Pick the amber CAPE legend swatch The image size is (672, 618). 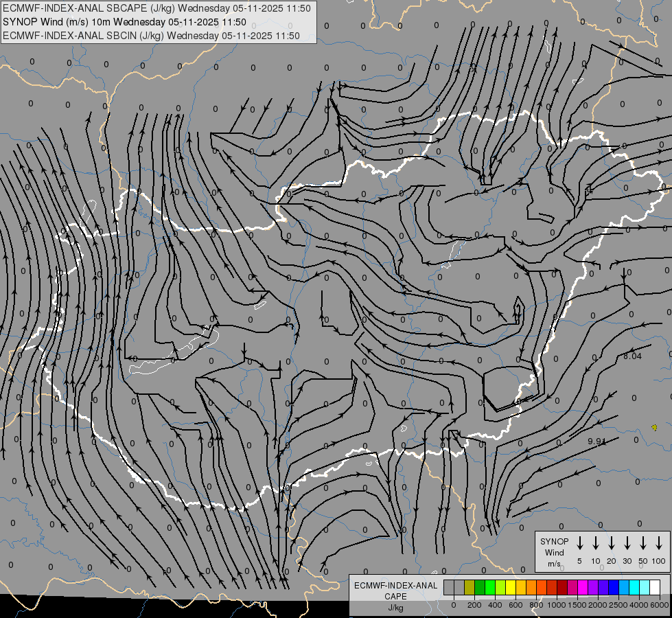click(x=521, y=587)
